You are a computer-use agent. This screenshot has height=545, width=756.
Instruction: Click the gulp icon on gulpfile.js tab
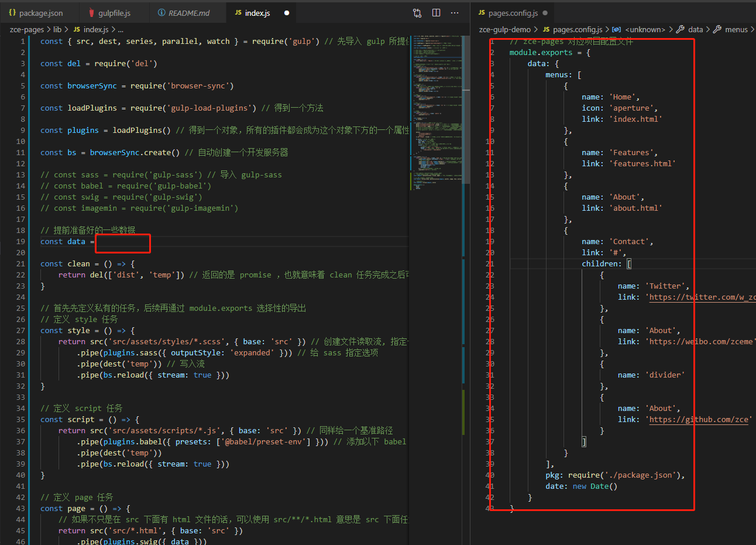[x=91, y=13]
